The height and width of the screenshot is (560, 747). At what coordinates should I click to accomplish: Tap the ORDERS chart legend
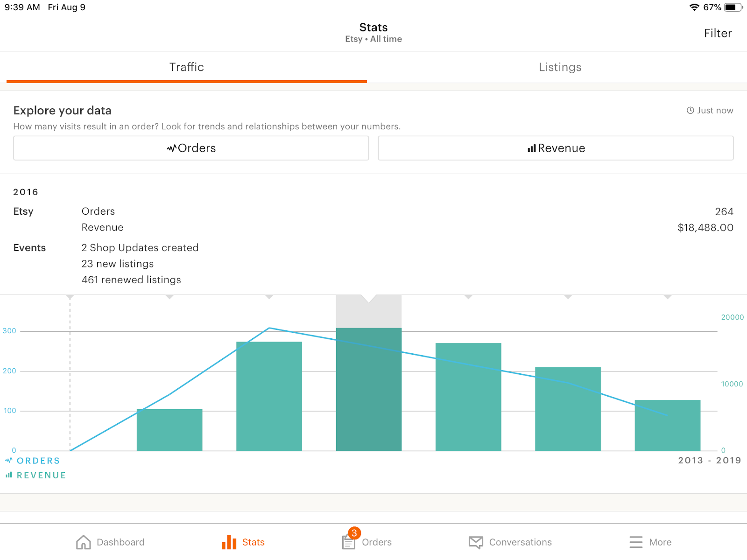38,461
